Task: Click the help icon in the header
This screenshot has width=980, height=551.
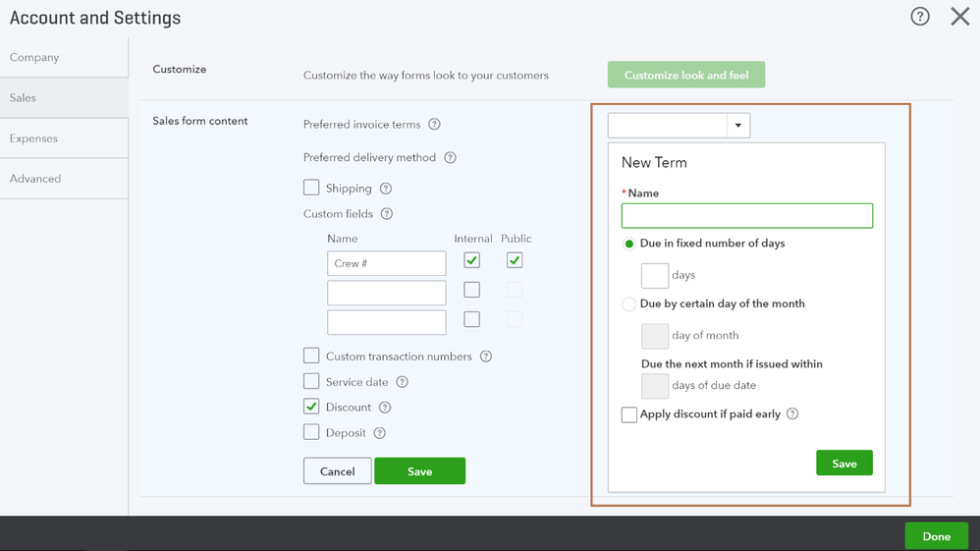Action: click(x=920, y=16)
